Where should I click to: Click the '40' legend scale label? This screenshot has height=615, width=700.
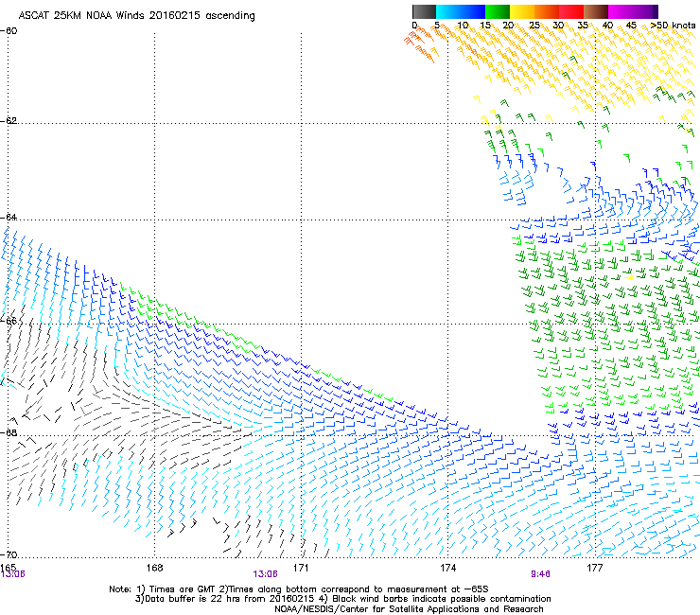pyautogui.click(x=607, y=26)
